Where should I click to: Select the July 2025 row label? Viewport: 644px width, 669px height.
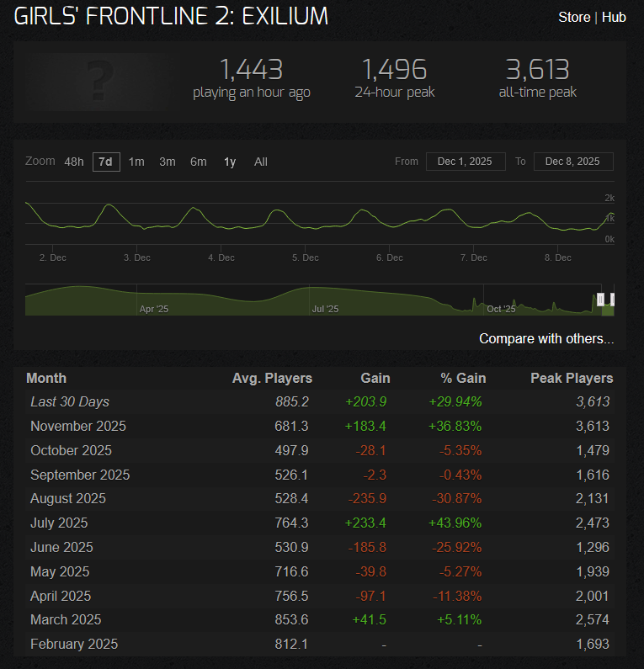tap(59, 523)
